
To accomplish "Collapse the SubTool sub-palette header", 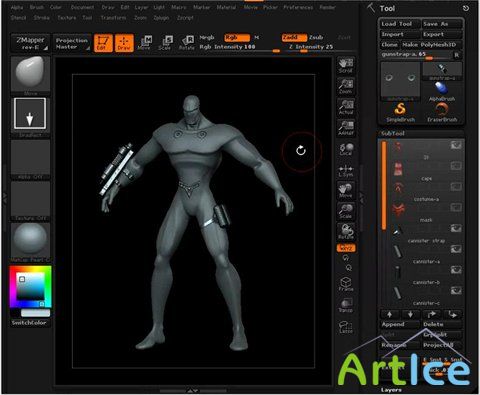I will pyautogui.click(x=393, y=133).
